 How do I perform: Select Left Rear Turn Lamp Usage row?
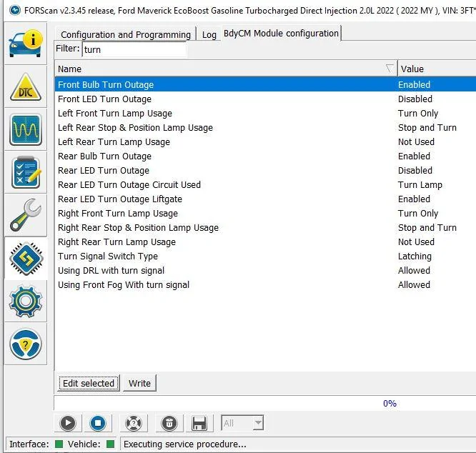coord(265,141)
